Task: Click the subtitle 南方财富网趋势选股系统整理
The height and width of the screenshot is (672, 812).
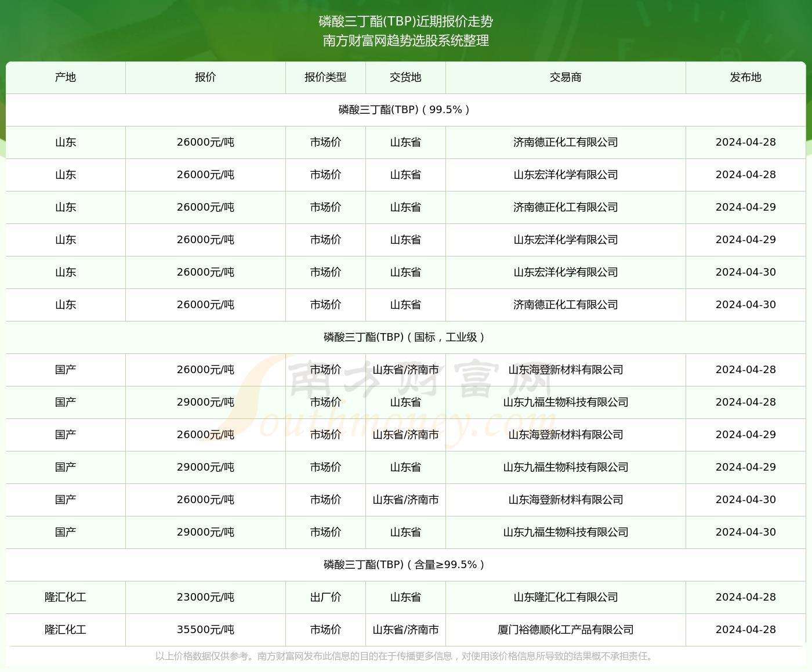Action: click(406, 41)
